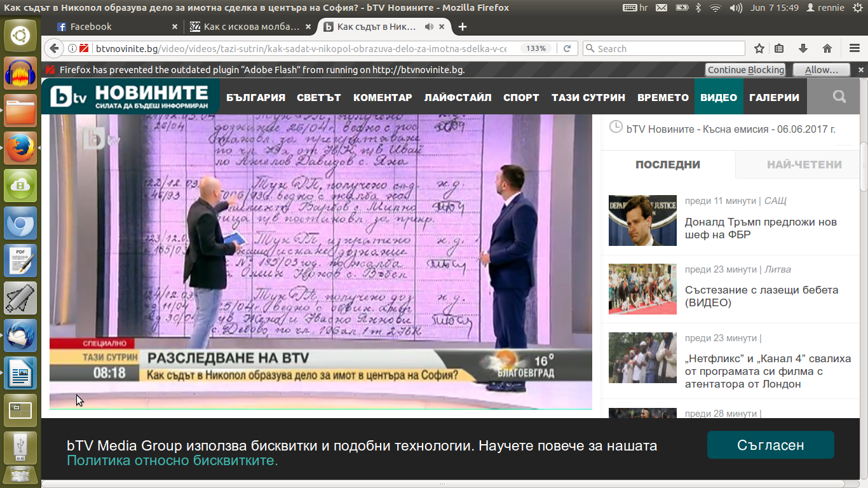Click the Department of Justice news thumbnail
The width and height of the screenshot is (868, 488).
pyautogui.click(x=642, y=220)
